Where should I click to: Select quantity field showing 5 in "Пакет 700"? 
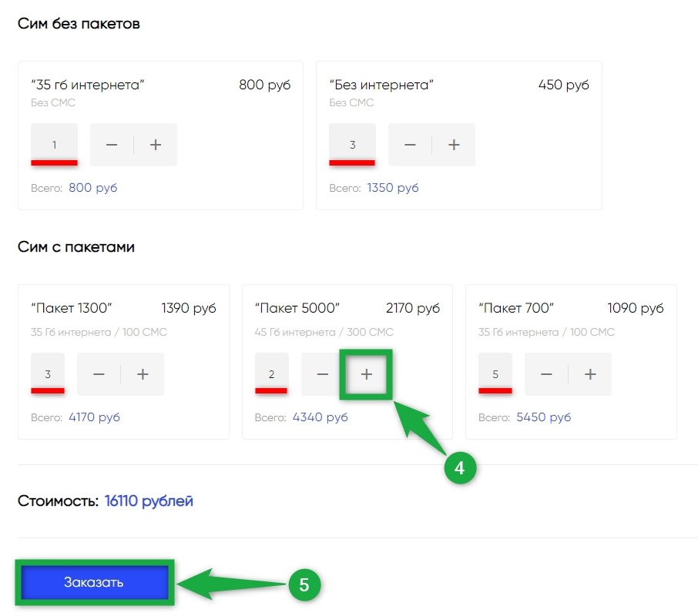coord(495,374)
